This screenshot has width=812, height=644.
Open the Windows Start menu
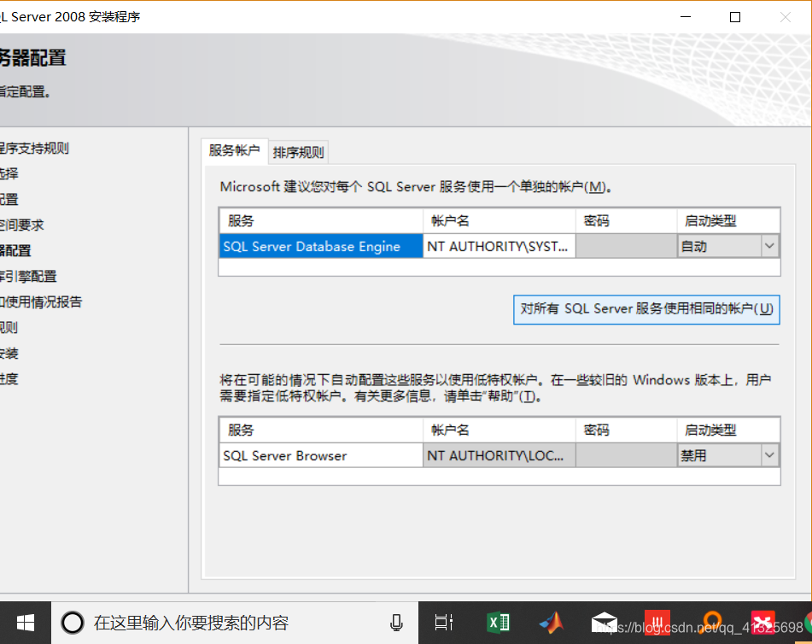(26, 623)
